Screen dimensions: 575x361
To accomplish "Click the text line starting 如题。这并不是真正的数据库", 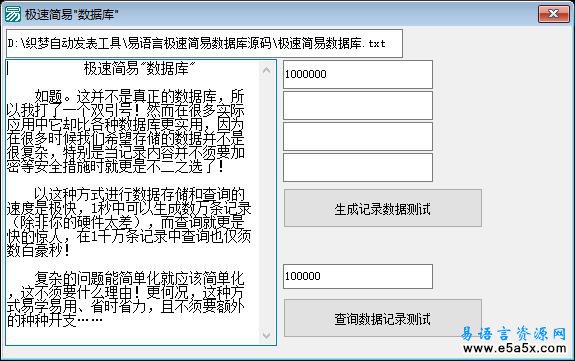I will click(139, 96).
